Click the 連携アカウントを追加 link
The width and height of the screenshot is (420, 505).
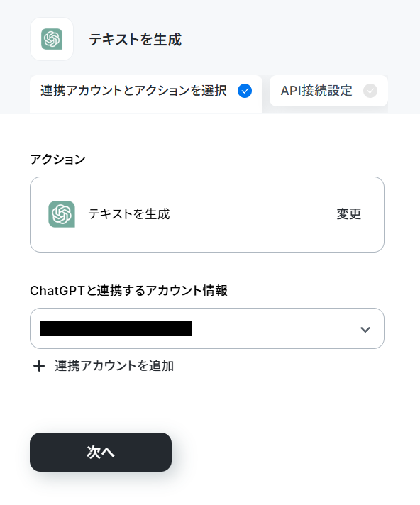point(114,366)
